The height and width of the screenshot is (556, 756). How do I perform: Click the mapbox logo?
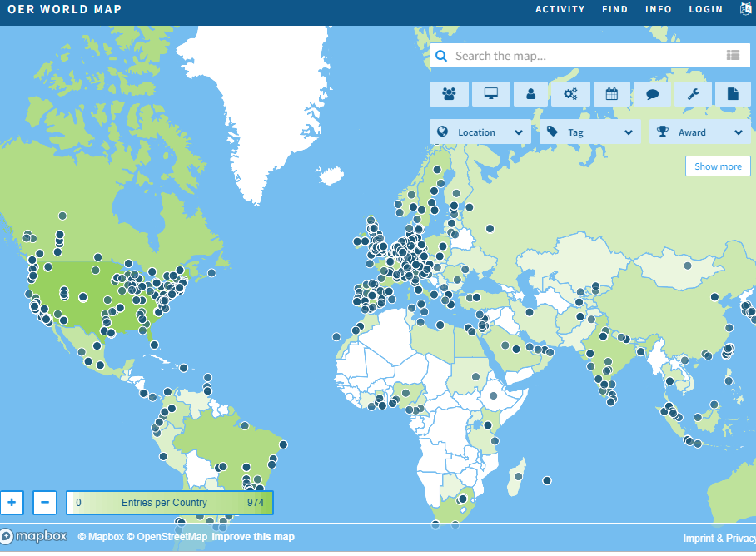point(34,536)
